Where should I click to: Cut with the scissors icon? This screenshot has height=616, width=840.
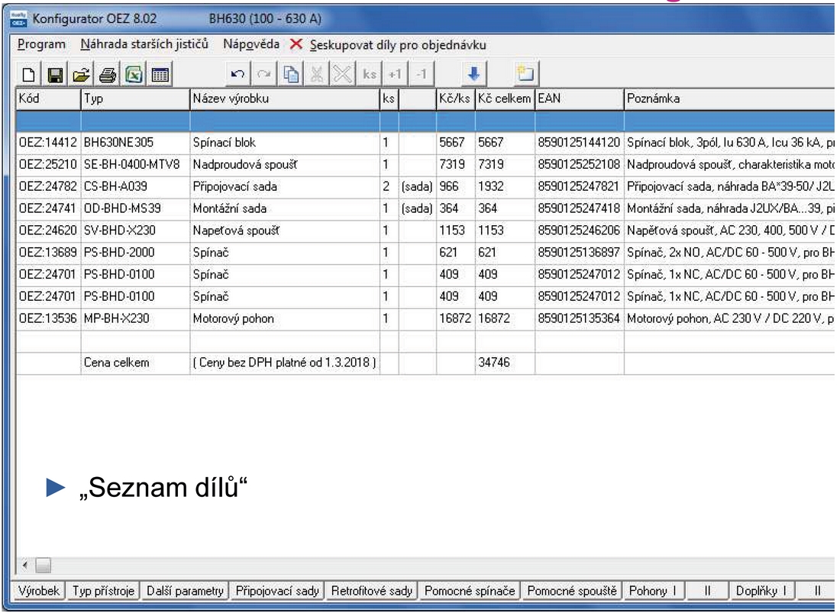[x=317, y=75]
